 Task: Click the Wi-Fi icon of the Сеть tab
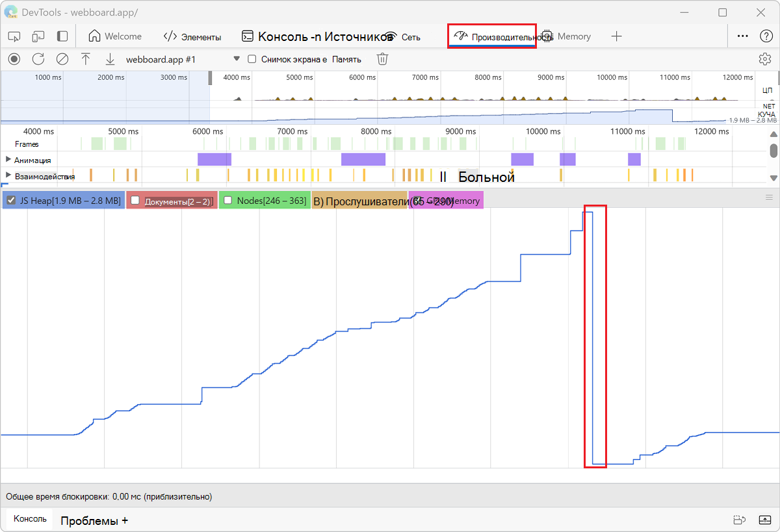coord(390,36)
